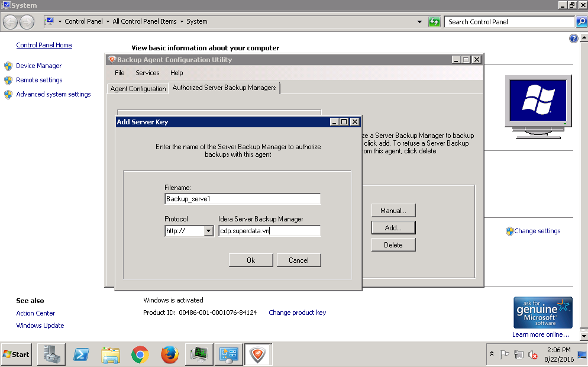Show hidden system tray icons
The height and width of the screenshot is (367, 588).
pos(492,354)
